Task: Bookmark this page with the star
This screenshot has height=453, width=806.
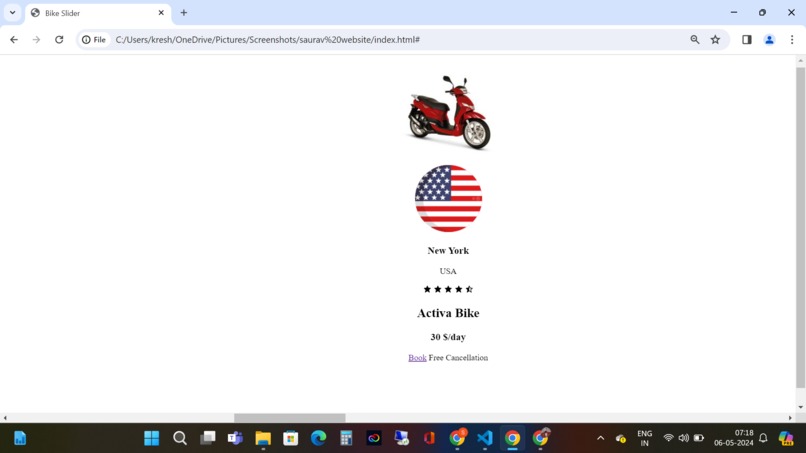Action: pos(715,40)
